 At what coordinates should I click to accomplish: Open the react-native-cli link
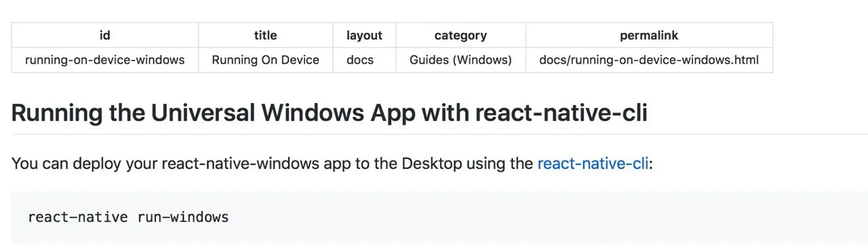click(x=593, y=164)
